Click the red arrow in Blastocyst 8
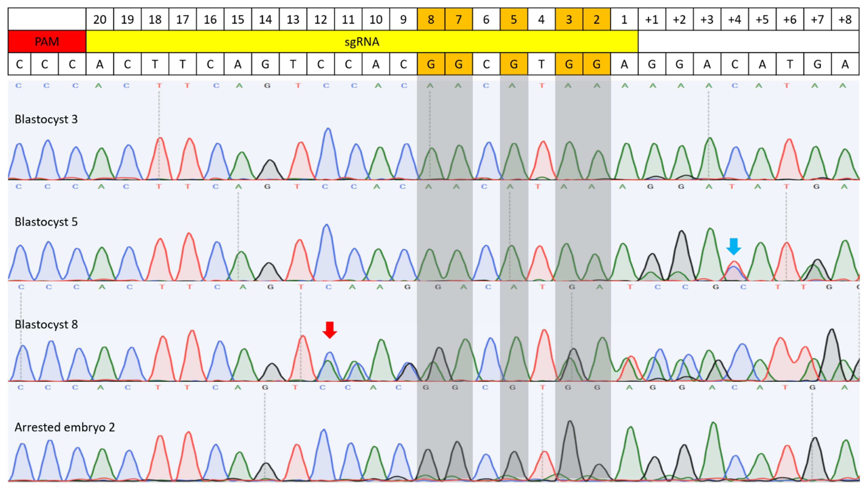This screenshot has width=868, height=489. coord(330,329)
